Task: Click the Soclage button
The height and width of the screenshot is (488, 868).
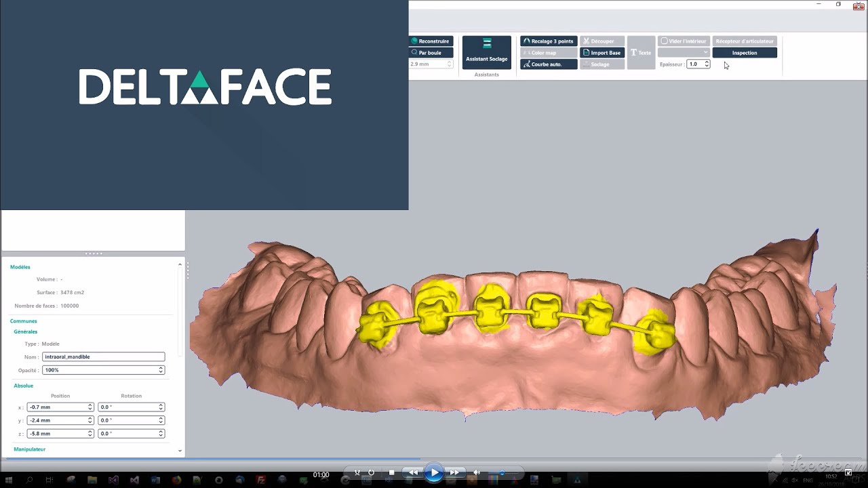Action: (602, 64)
